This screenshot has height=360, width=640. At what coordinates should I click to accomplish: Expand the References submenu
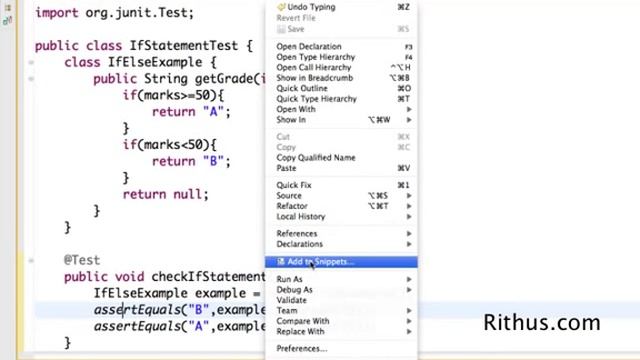(x=341, y=233)
